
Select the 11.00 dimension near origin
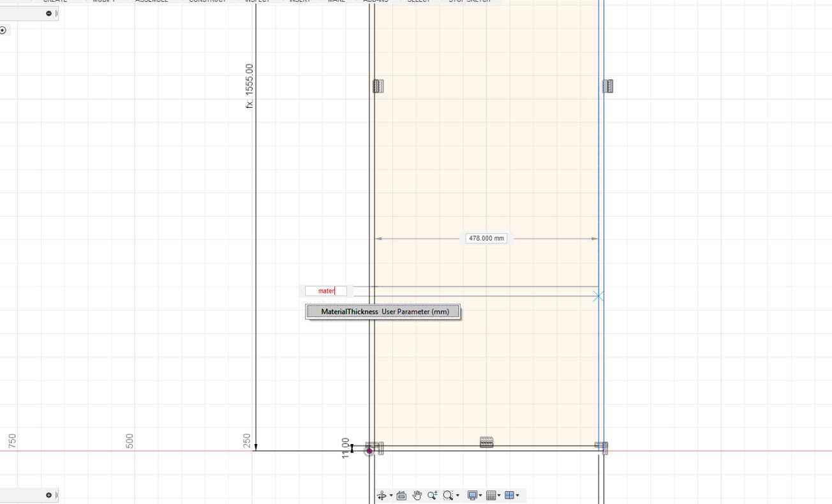coord(345,448)
